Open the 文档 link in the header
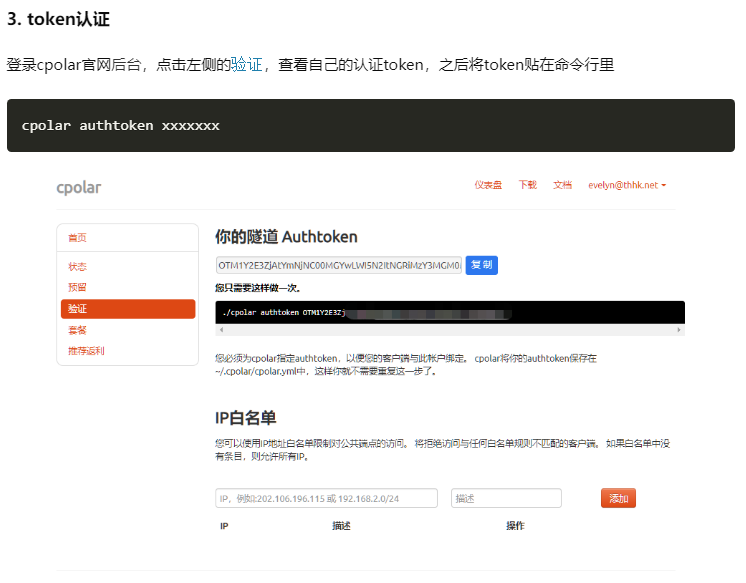Image resolution: width=746 pixels, height=583 pixels. [562, 185]
